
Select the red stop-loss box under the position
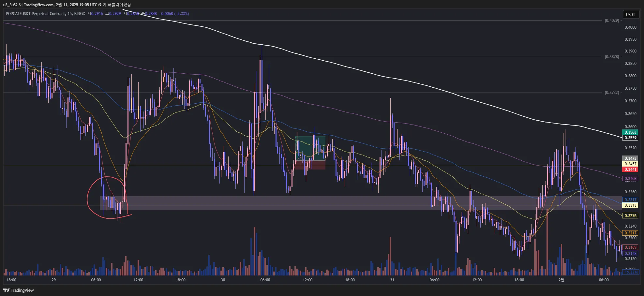coord(310,165)
